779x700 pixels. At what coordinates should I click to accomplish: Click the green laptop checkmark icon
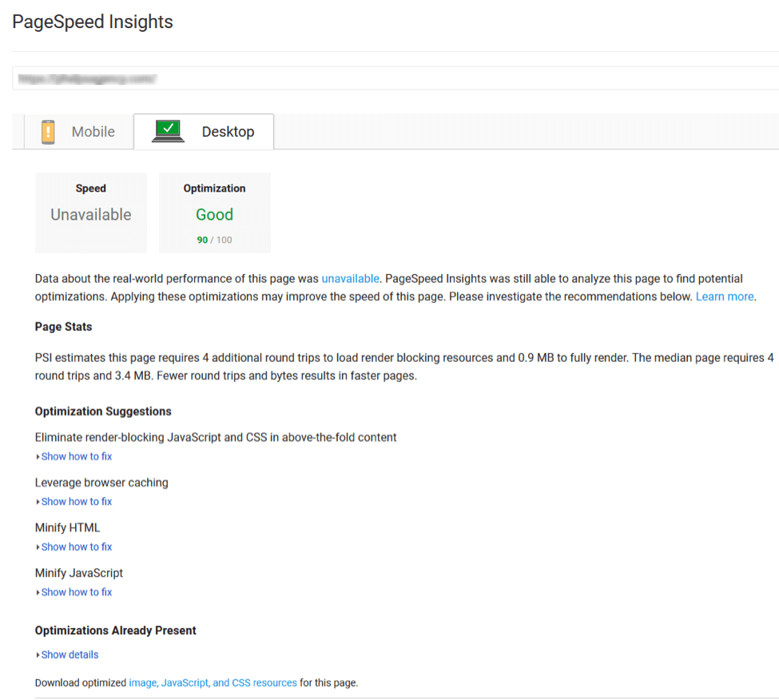(x=168, y=131)
